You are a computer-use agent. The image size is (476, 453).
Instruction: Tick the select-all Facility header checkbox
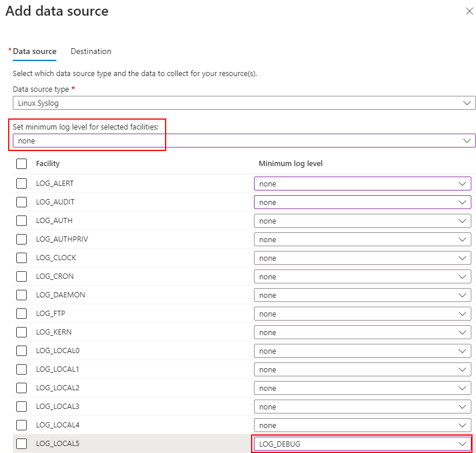[x=22, y=164]
